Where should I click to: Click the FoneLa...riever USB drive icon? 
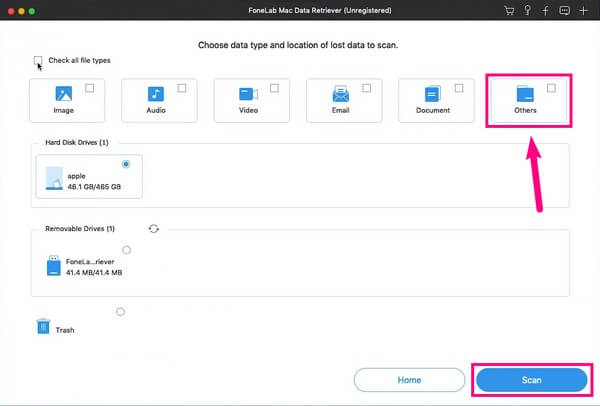(x=54, y=265)
